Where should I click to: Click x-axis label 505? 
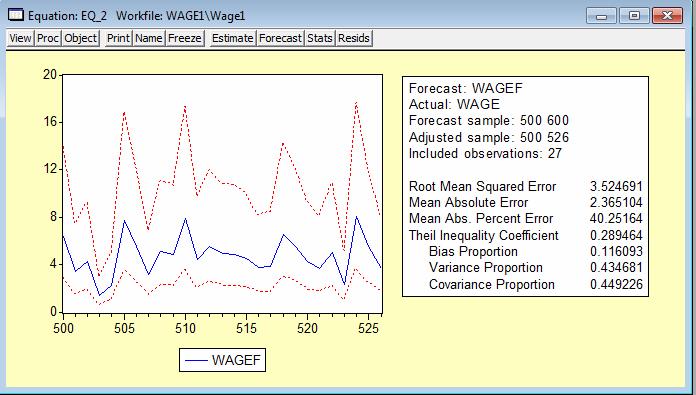124,329
